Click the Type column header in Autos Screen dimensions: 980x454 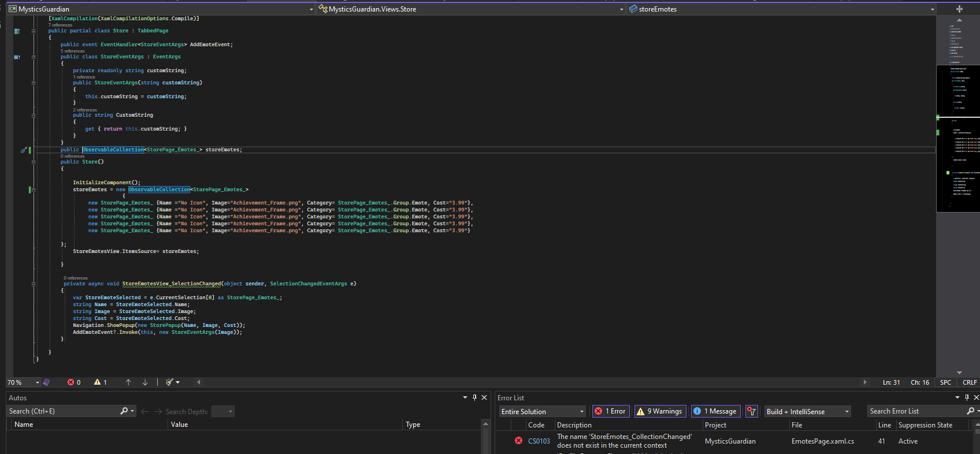tap(441, 425)
